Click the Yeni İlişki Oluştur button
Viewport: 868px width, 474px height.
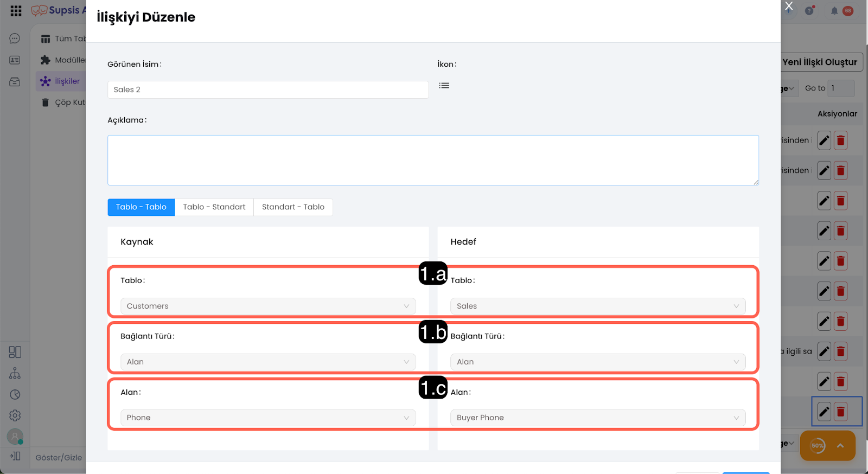click(x=821, y=62)
